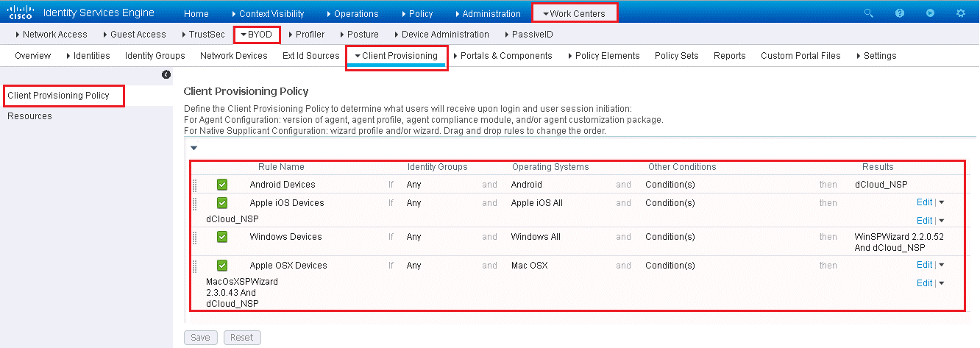Open dropdown arrow beside Edit in Apple OSX row
The width and height of the screenshot is (980, 348).
tap(941, 265)
